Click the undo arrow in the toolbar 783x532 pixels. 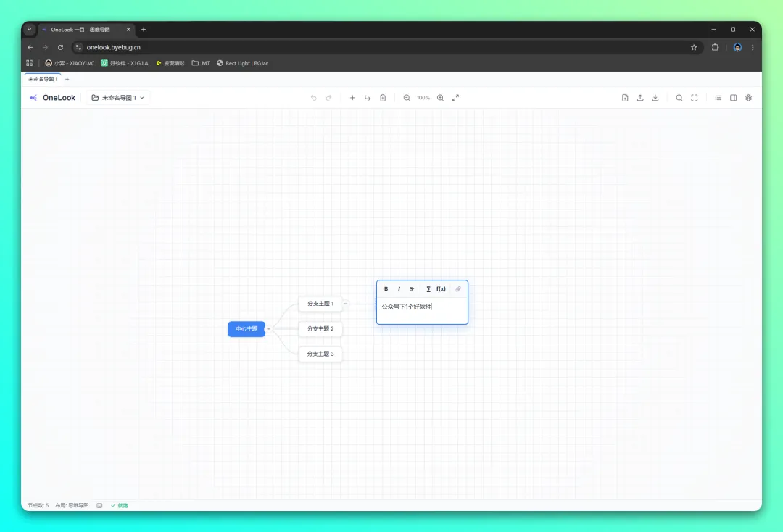[x=314, y=98]
